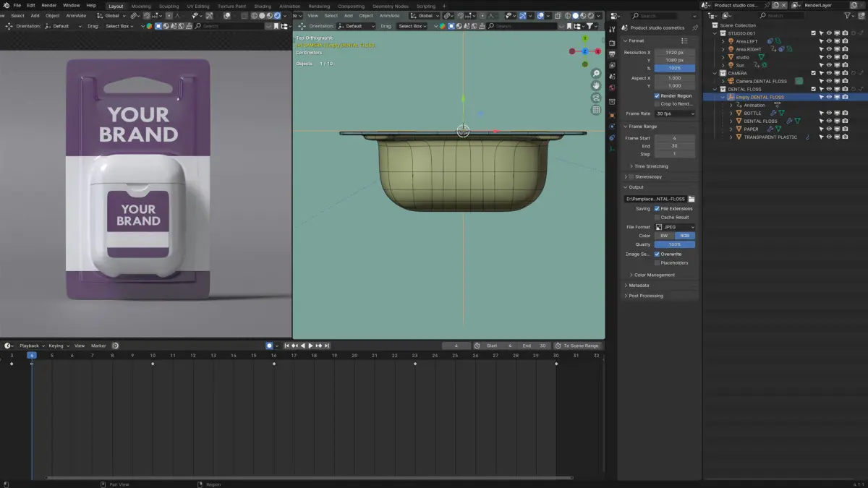
Task: Open the Render menu in the top bar
Action: point(49,6)
